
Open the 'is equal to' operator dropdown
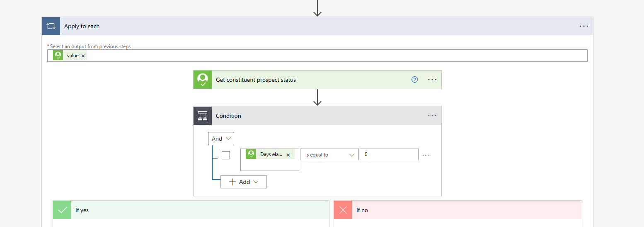click(x=329, y=155)
